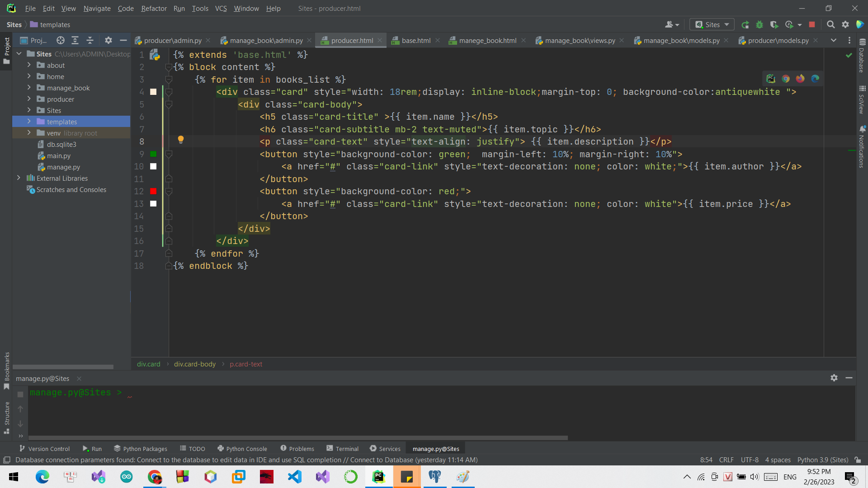Expand External Libraries node
The image size is (868, 488).
19,178
